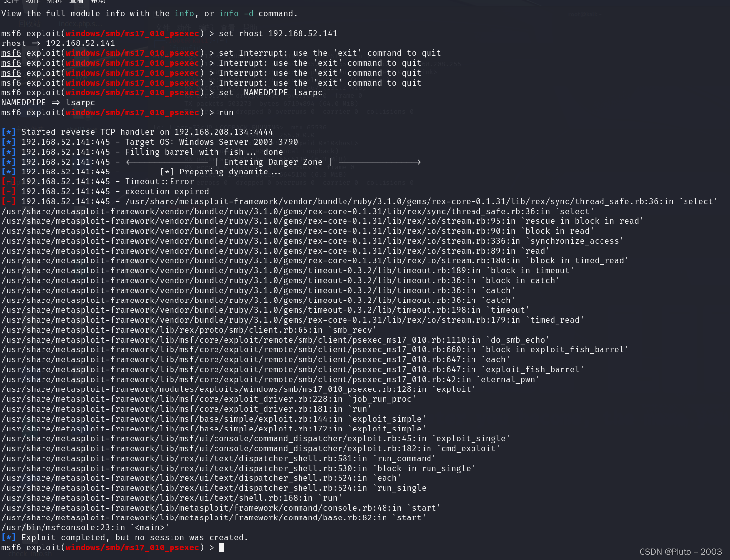Open the 帮助 menu in the terminal menu bar
Viewport: 730px width, 560px height.
98,1
